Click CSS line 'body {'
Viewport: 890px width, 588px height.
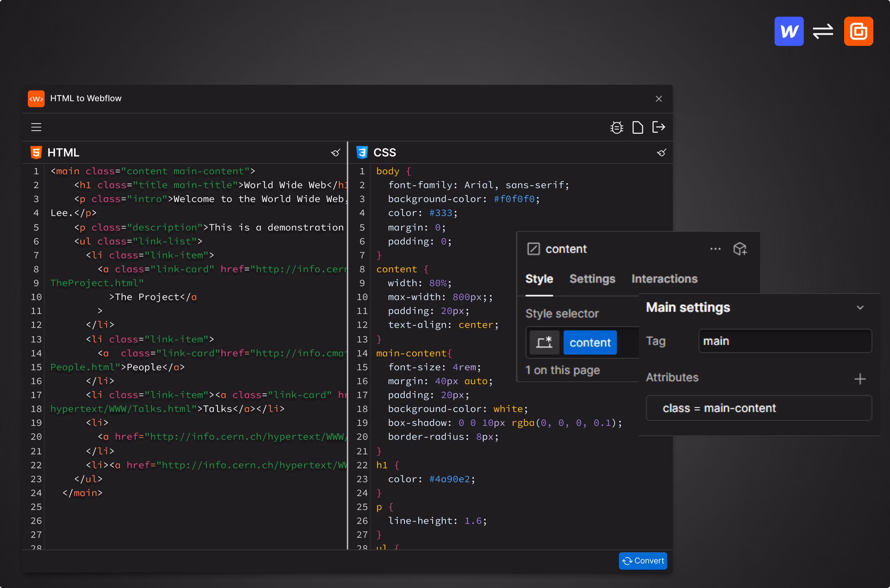point(394,171)
